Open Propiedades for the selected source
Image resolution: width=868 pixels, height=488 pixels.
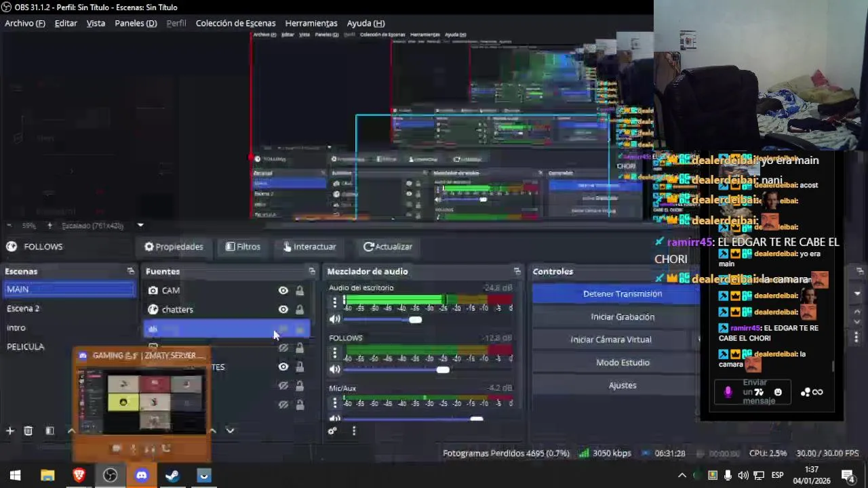point(174,247)
